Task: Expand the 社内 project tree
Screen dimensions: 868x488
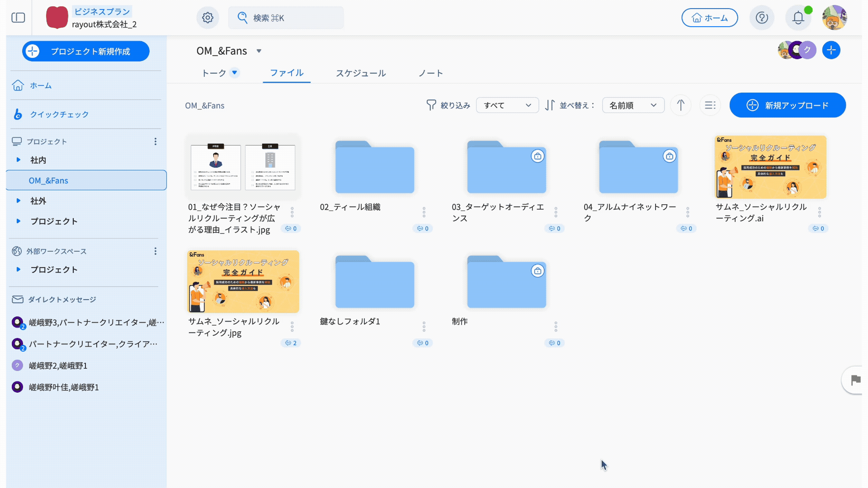Action: coord(19,160)
